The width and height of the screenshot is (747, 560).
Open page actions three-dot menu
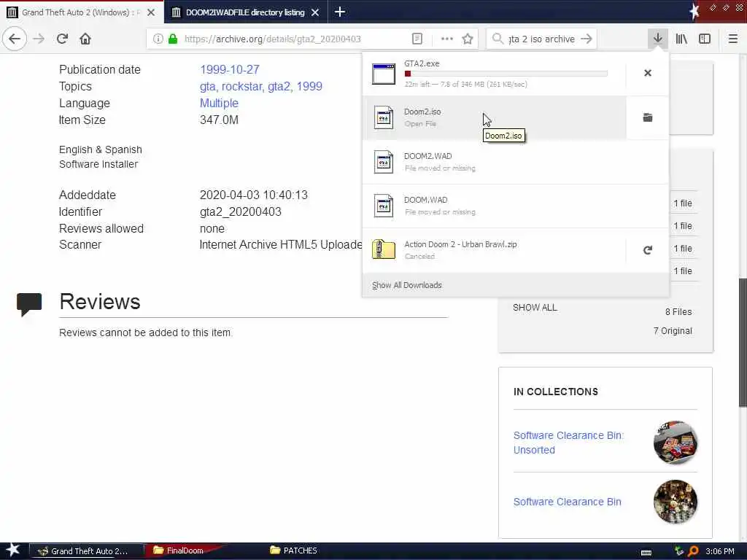[x=447, y=39]
